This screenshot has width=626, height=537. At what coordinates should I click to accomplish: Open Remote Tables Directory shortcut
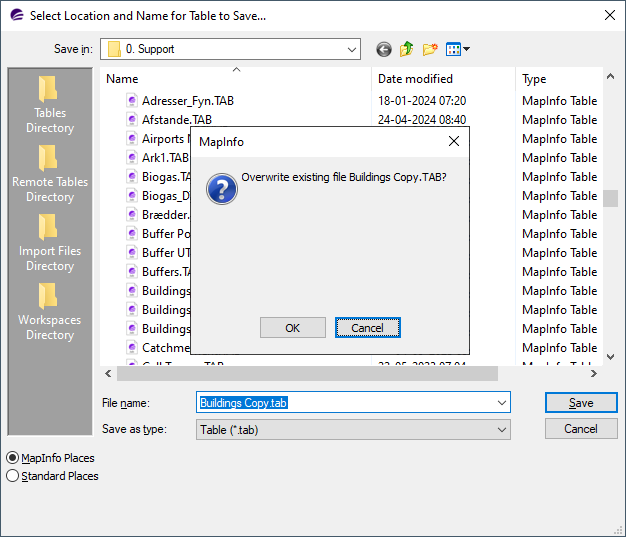[x=50, y=174]
